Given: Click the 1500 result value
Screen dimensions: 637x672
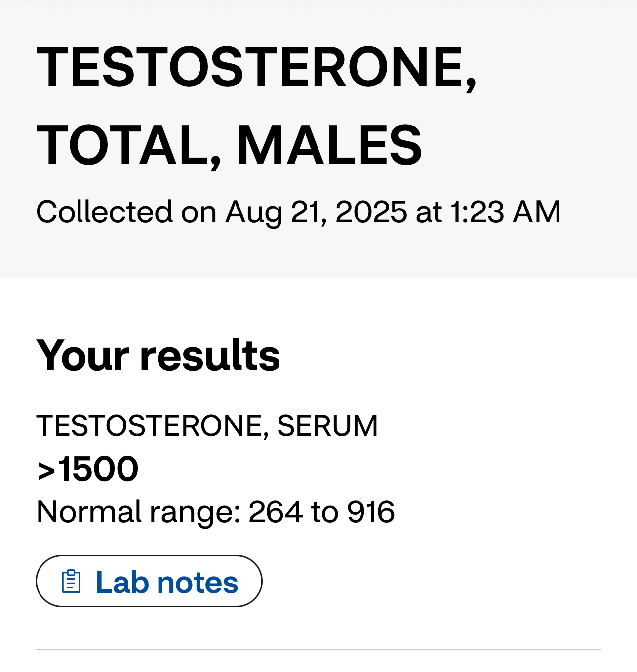Looking at the screenshot, I should [x=98, y=469].
